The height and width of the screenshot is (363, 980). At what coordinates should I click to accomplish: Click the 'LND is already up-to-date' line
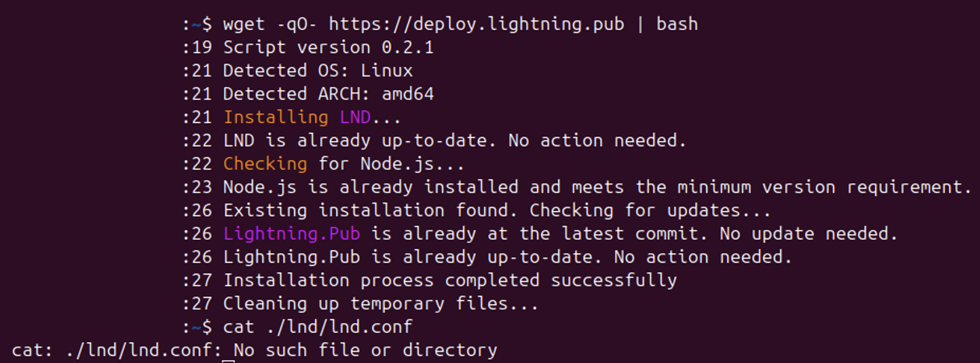point(455,141)
